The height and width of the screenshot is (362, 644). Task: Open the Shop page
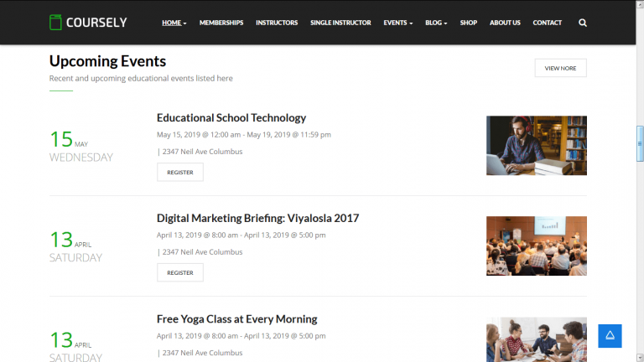click(x=468, y=23)
